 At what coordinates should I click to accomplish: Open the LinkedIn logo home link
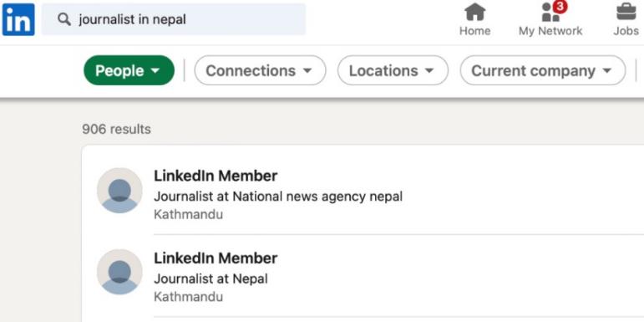pos(18,19)
